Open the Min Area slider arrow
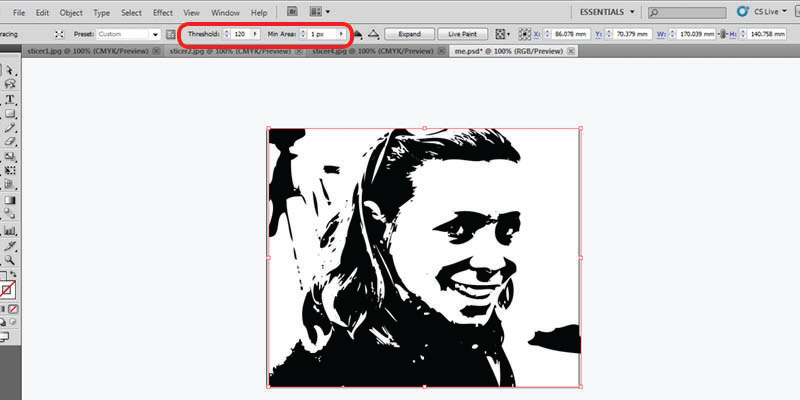 click(x=341, y=34)
